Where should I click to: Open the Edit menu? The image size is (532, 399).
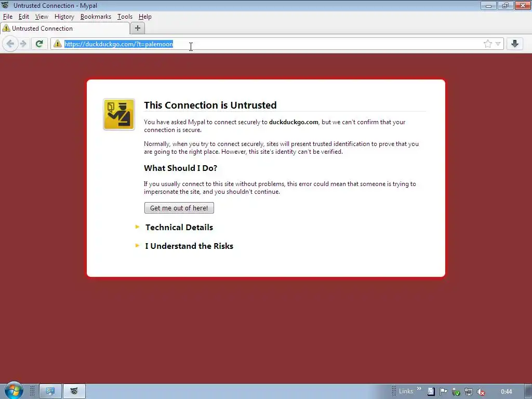pyautogui.click(x=24, y=17)
